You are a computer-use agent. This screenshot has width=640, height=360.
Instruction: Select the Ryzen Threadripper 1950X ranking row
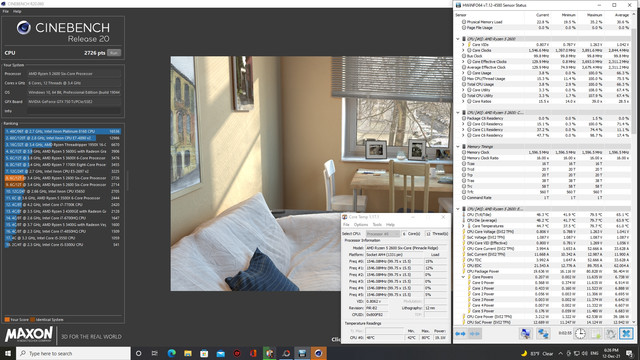pos(62,144)
